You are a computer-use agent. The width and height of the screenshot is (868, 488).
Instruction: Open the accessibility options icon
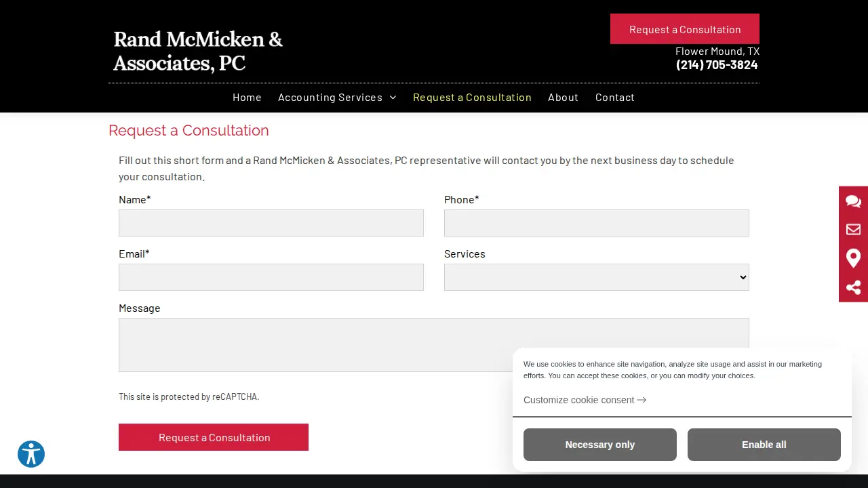[x=31, y=454]
